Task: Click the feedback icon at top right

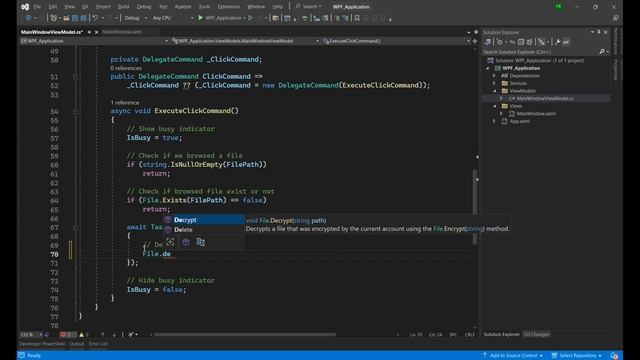Action: point(616,18)
